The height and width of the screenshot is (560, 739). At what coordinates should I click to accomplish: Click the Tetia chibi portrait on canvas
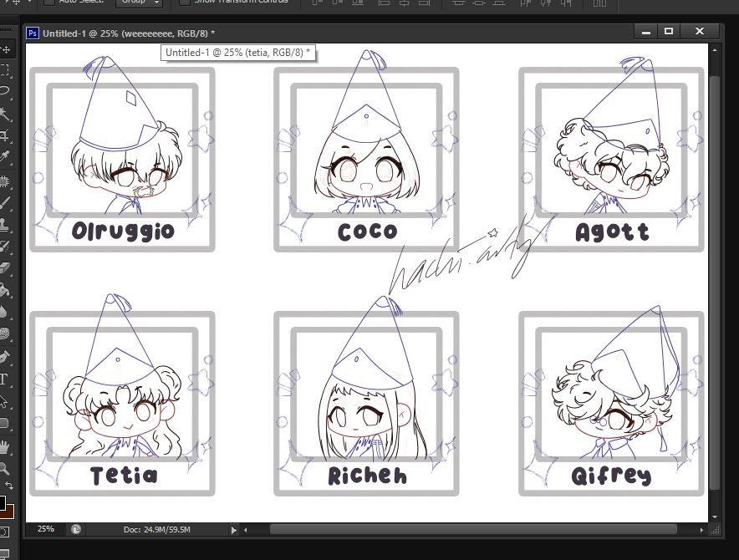(x=124, y=377)
